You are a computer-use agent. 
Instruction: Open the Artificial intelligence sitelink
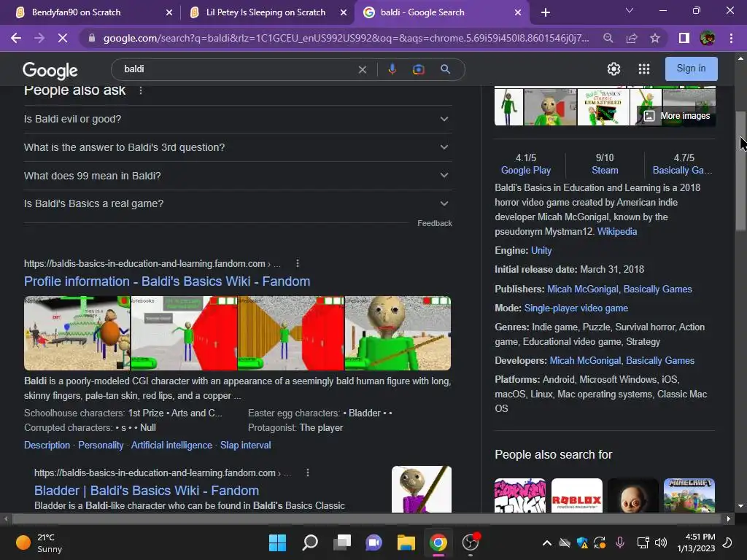click(171, 446)
